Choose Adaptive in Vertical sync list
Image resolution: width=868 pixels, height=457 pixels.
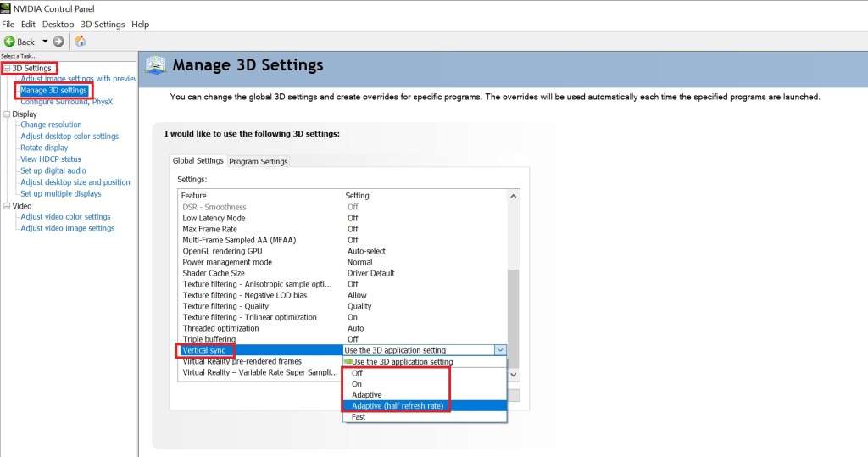(x=425, y=395)
